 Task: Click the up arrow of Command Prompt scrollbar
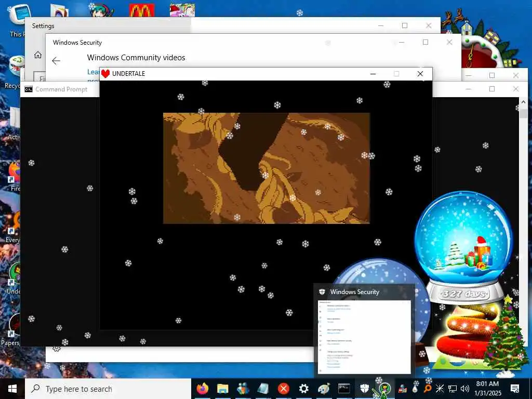click(x=523, y=102)
